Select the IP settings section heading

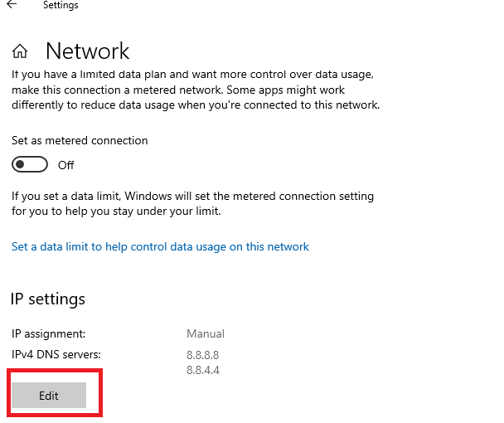[48, 299]
